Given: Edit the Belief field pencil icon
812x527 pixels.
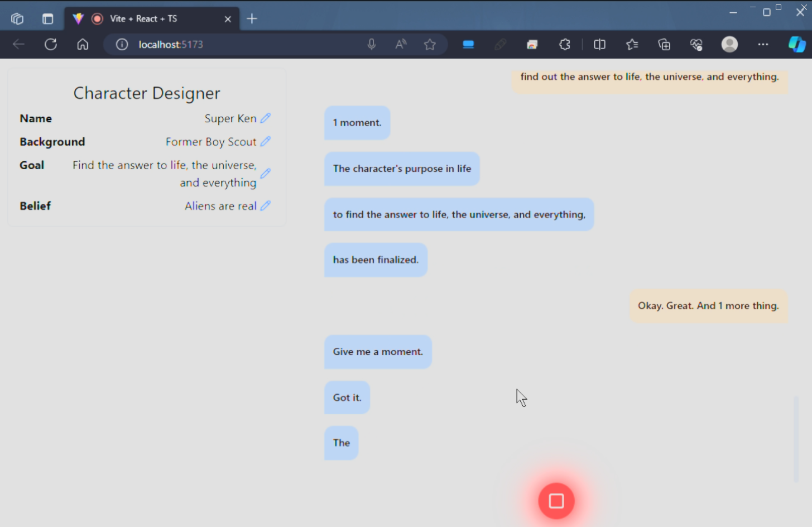Looking at the screenshot, I should point(266,206).
